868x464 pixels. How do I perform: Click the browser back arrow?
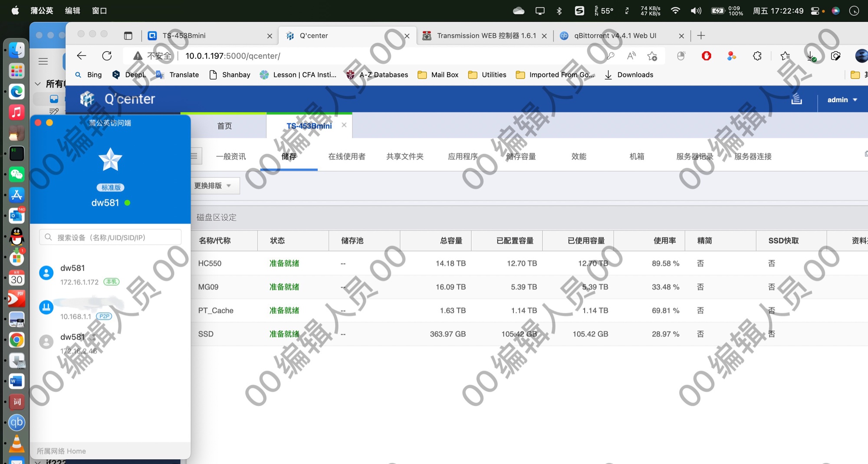[x=81, y=56]
